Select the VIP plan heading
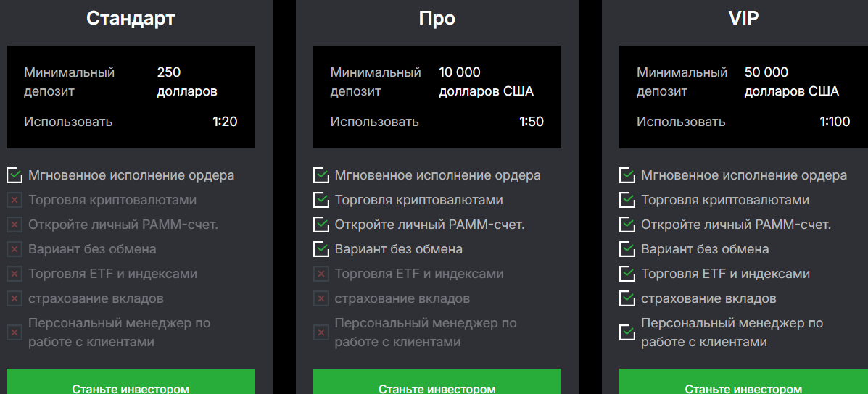The image size is (868, 394). [x=743, y=18]
